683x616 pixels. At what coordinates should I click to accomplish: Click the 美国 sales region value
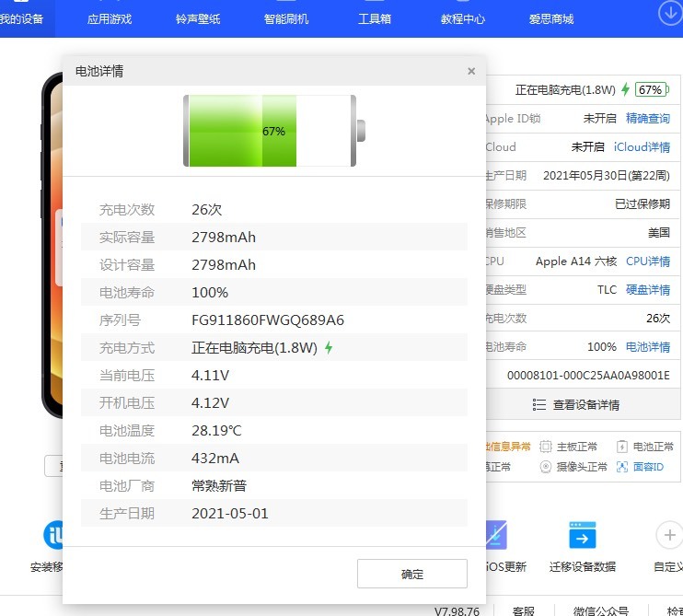[x=659, y=233]
